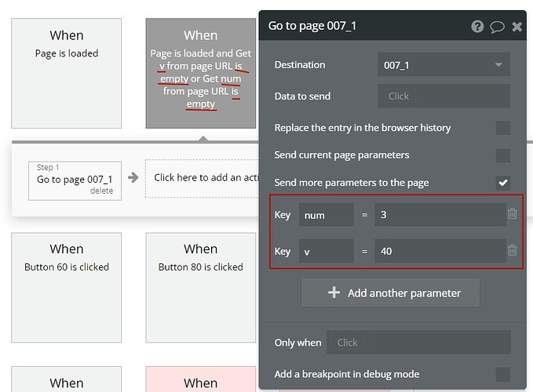Viewport: 533px width, 392px height.
Task: Close the Go to page 007_1 panel
Action: [517, 27]
